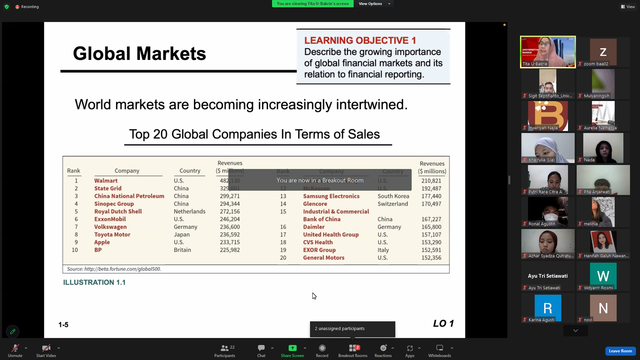Screen dimensions: 640x360
Task: Click the 'Global Markets' slide title
Action: pyautogui.click(x=139, y=53)
